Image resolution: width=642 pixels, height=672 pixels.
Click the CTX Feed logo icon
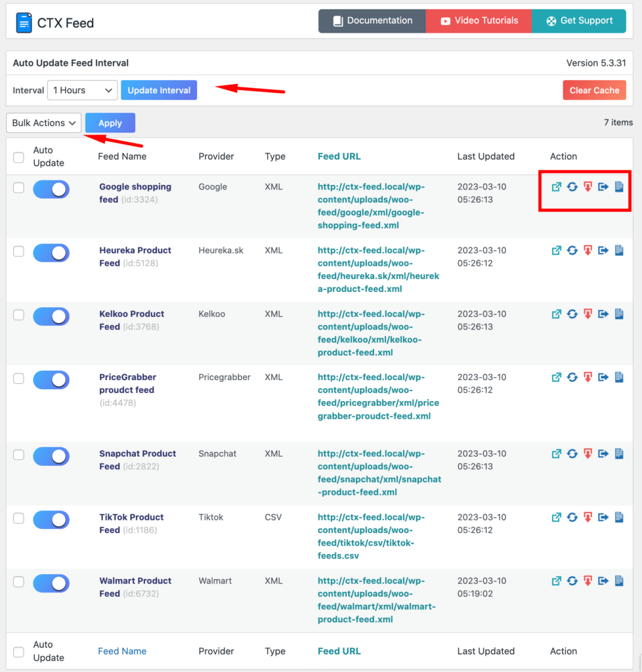24,23
